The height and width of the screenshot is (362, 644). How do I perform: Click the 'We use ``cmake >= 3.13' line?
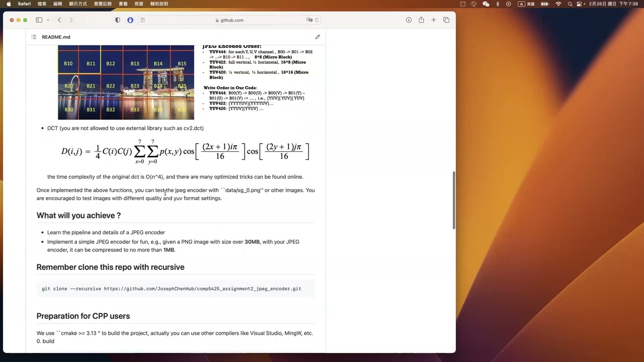tap(175, 333)
